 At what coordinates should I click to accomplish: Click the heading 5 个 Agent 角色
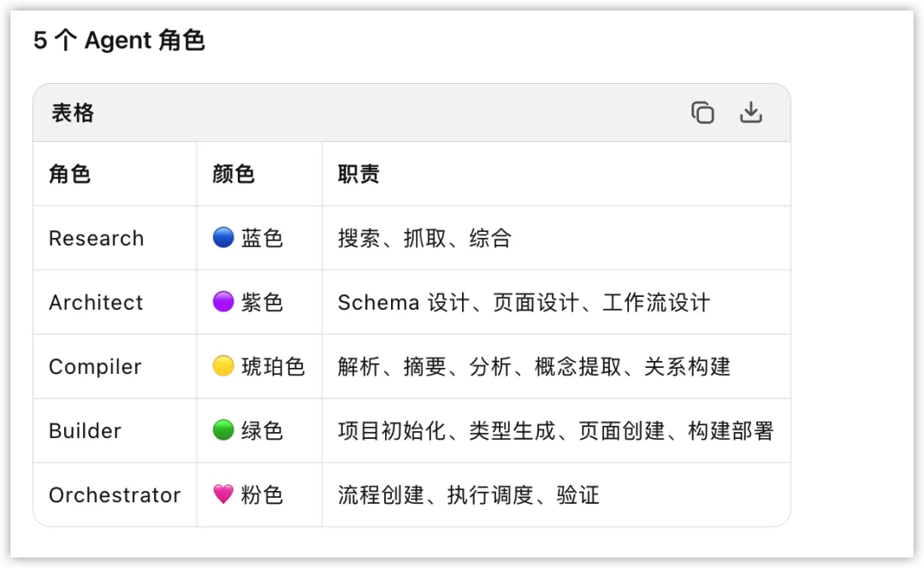[119, 40]
